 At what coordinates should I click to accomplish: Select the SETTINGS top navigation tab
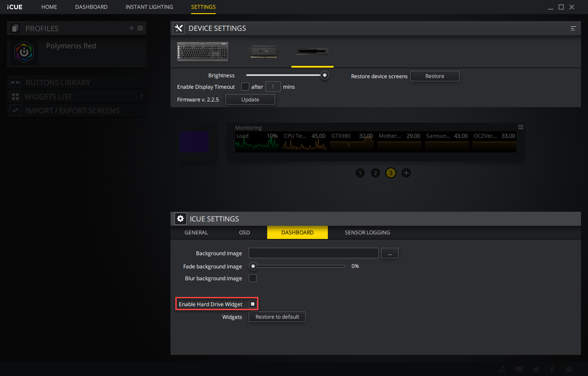pyautogui.click(x=203, y=7)
